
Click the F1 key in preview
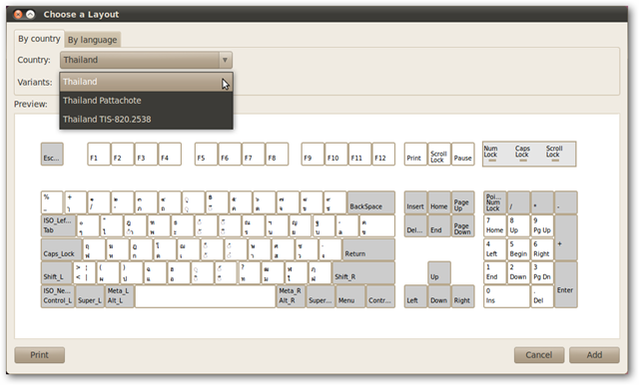click(99, 154)
